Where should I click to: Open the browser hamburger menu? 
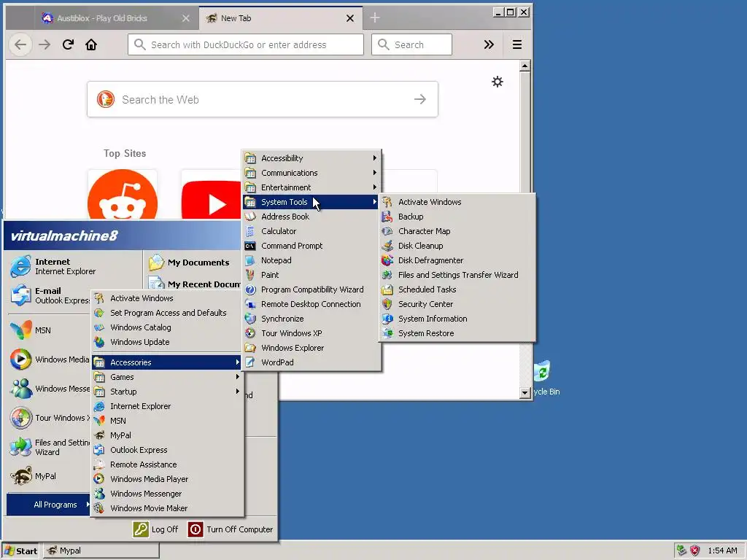pyautogui.click(x=517, y=44)
